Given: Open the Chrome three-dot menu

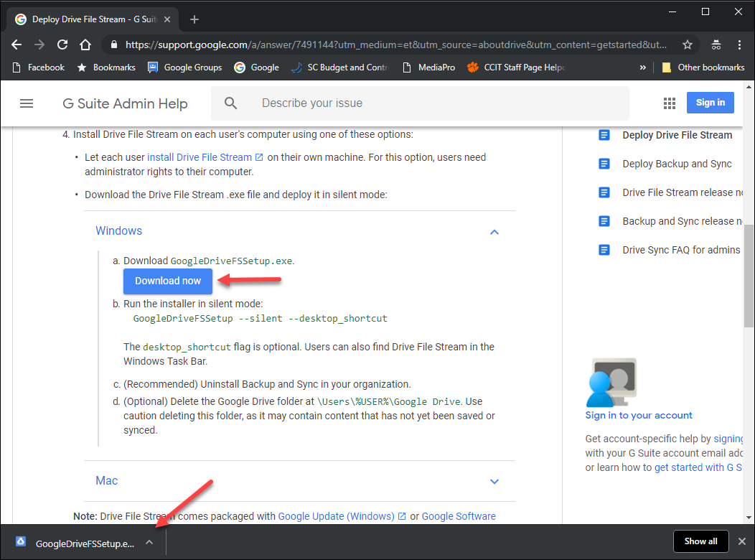Looking at the screenshot, I should pos(740,45).
